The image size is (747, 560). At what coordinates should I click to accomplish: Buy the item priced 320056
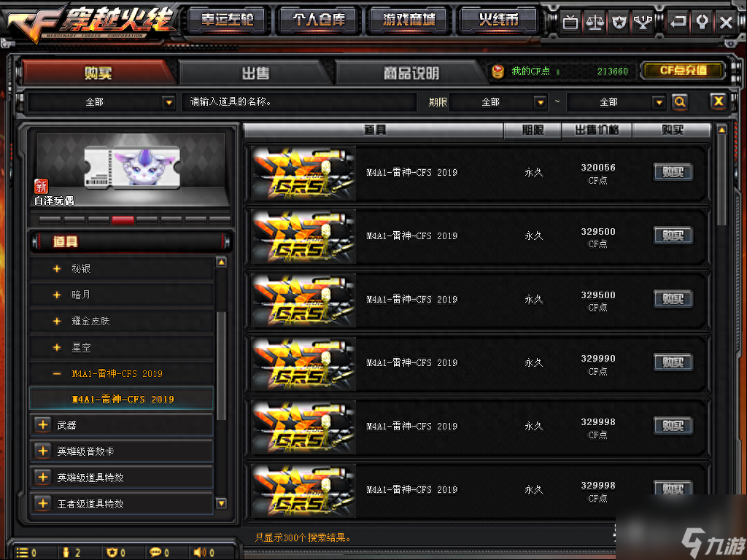673,172
